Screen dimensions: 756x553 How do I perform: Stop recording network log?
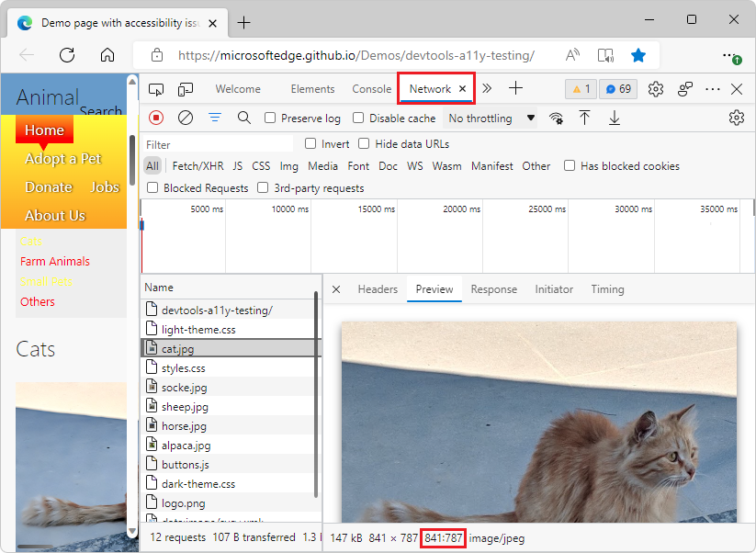pos(155,118)
